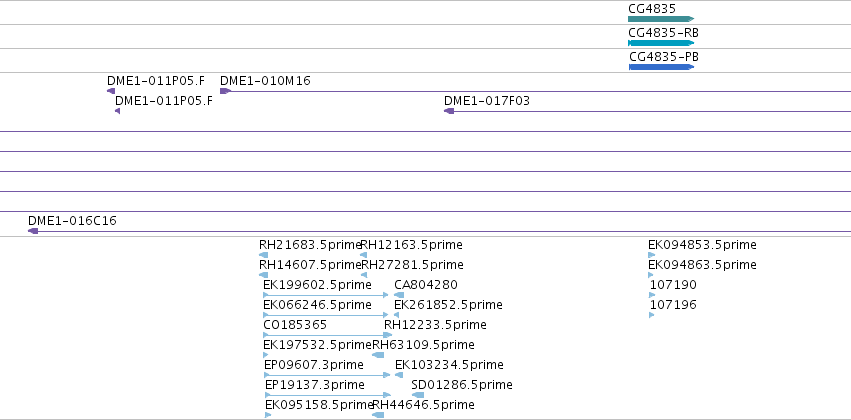Image resolution: width=851 pixels, height=420 pixels.
Task: Click the light-blue glyph under CA804280
Action: [x=399, y=295]
